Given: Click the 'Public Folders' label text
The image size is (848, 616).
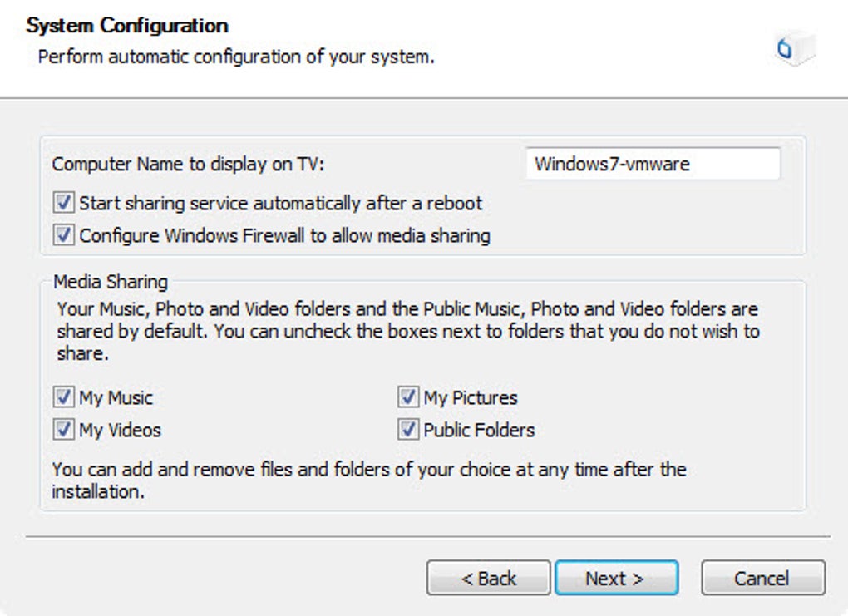Looking at the screenshot, I should pyautogui.click(x=479, y=430).
